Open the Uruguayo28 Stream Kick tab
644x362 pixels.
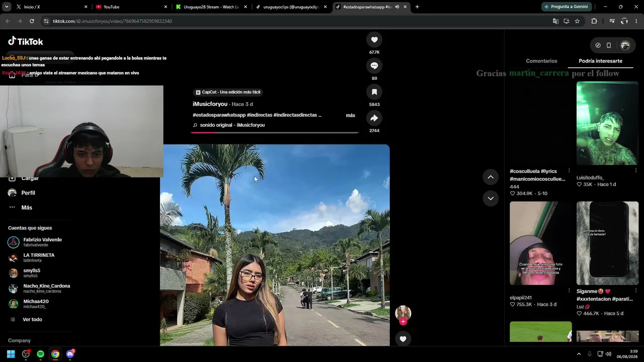pyautogui.click(x=211, y=7)
